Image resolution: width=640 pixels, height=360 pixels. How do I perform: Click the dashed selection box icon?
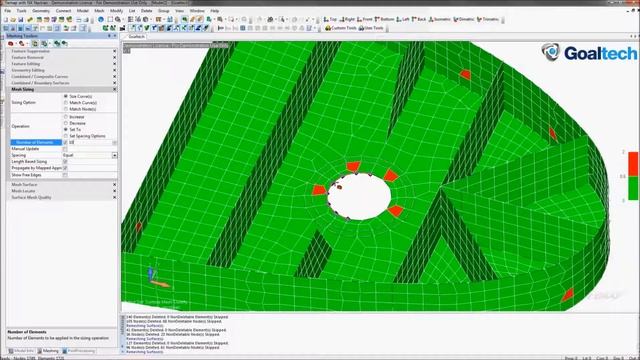110,20
